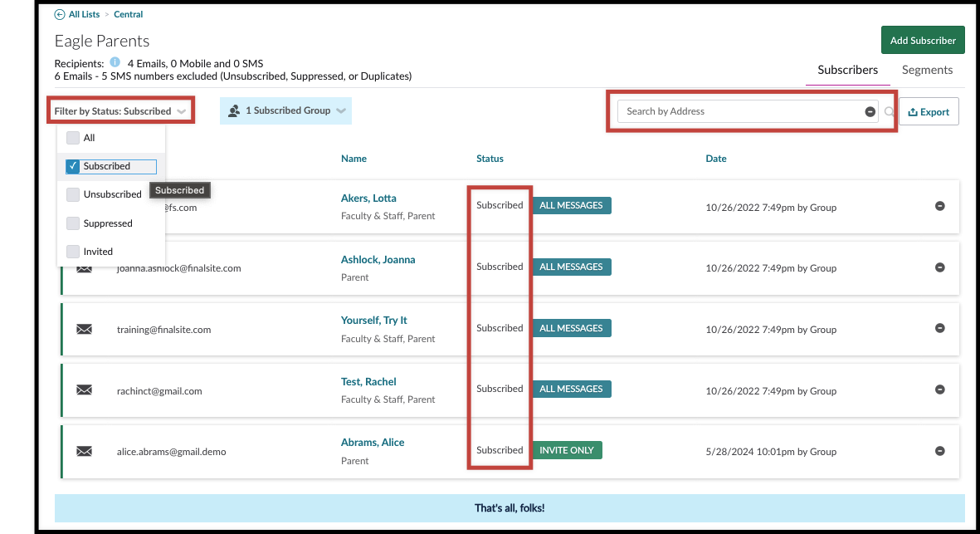Check the Unsubscribed status filter checkbox
The image size is (980, 534).
pyautogui.click(x=73, y=194)
